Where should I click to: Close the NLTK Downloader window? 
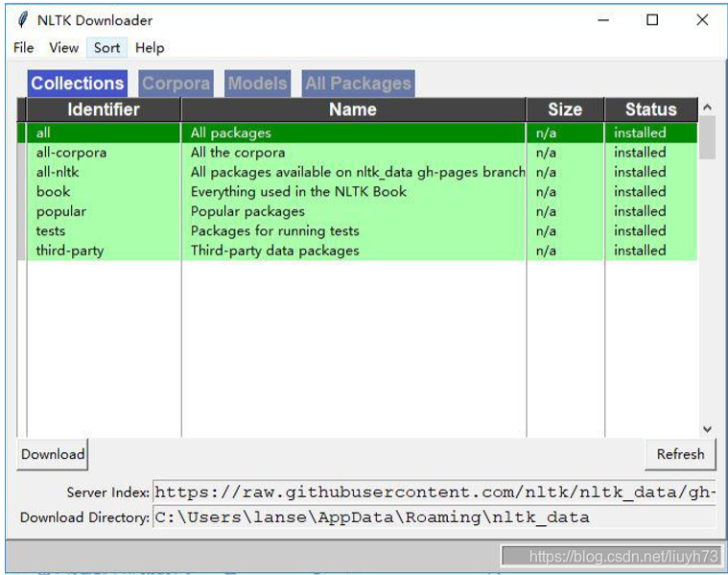click(702, 20)
